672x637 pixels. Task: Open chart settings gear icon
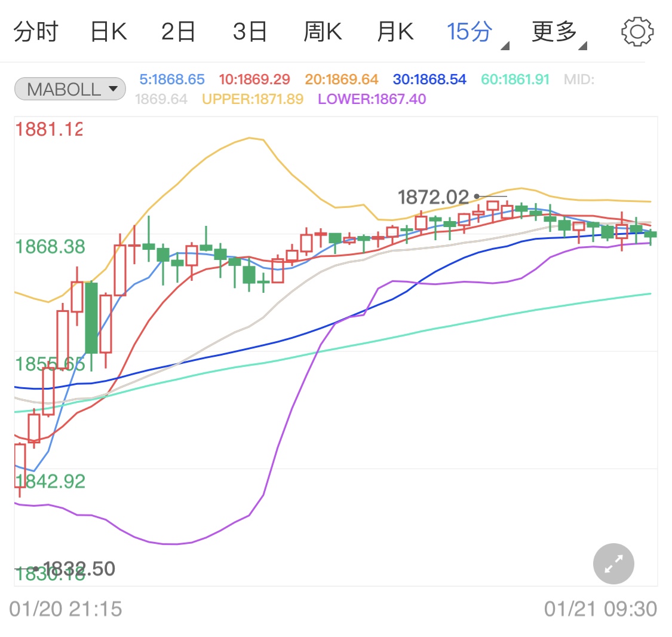tap(637, 31)
